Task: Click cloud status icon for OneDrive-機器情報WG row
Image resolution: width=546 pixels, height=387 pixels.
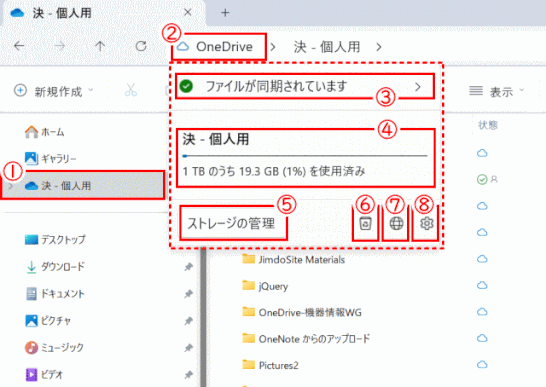Action: pyautogui.click(x=482, y=312)
